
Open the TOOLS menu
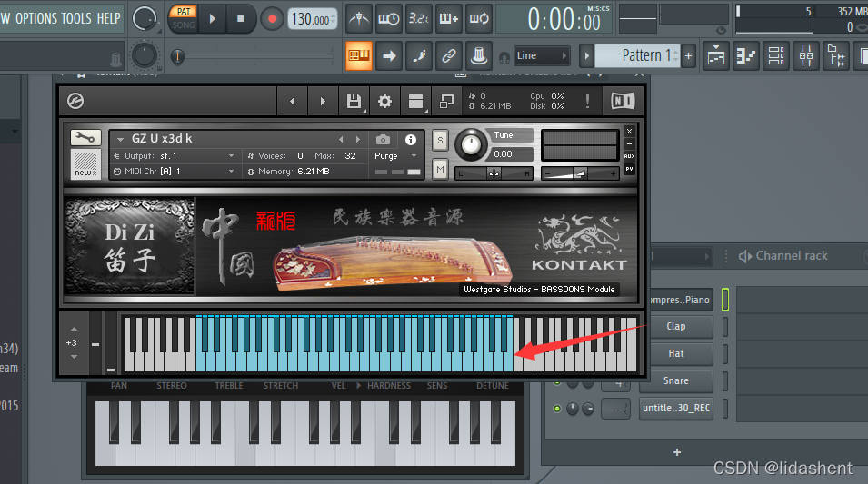76,19
